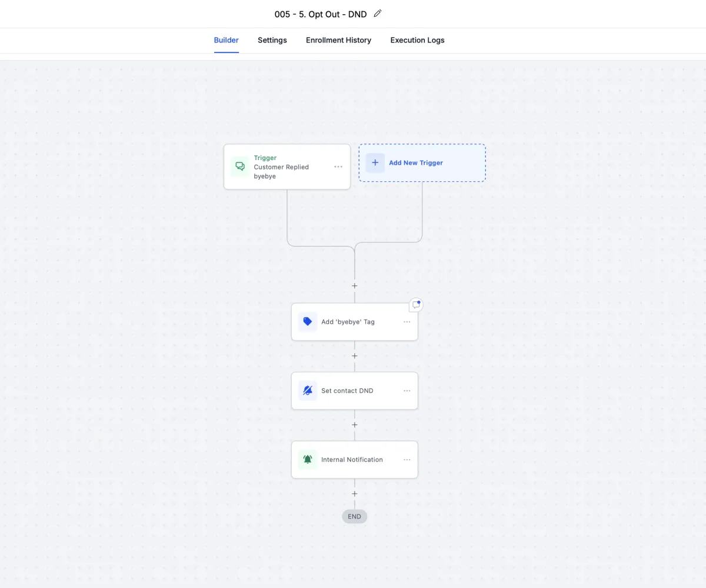Click the Customer Replied trigger chat icon
Viewport: 706px width, 588px height.
pos(240,167)
